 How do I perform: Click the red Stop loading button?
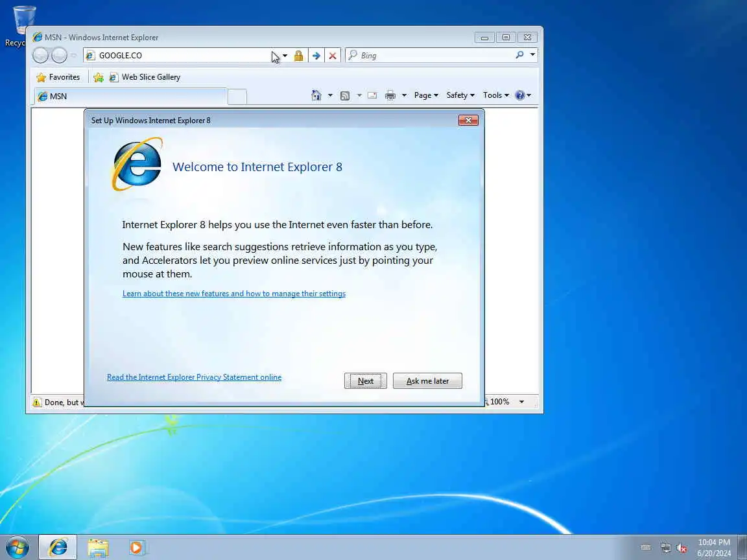333,56
